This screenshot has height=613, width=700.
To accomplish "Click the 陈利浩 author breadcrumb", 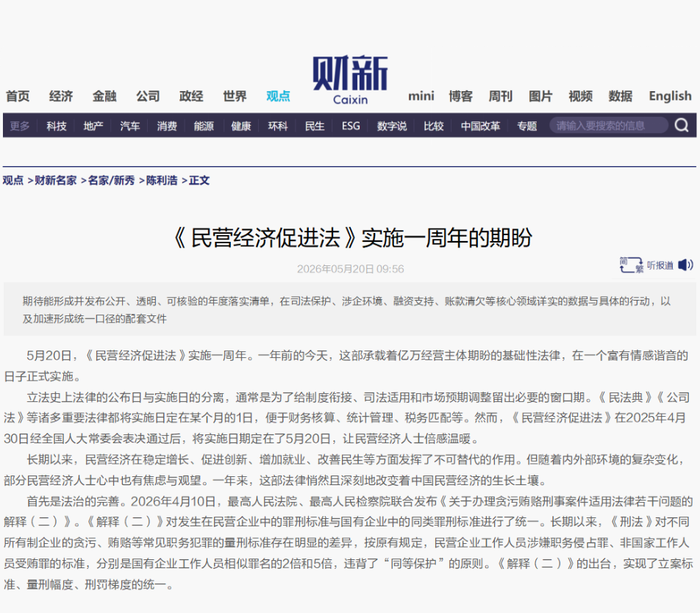I will pos(162,180).
